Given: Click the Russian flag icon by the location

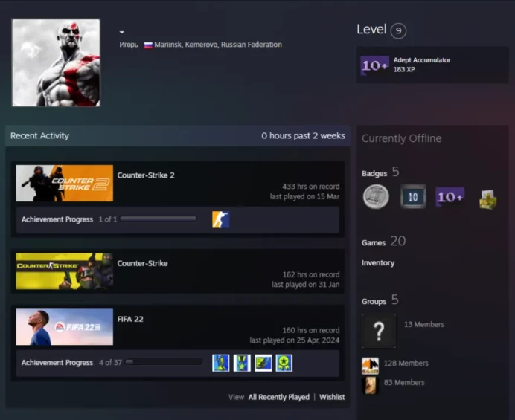Looking at the screenshot, I should (148, 45).
